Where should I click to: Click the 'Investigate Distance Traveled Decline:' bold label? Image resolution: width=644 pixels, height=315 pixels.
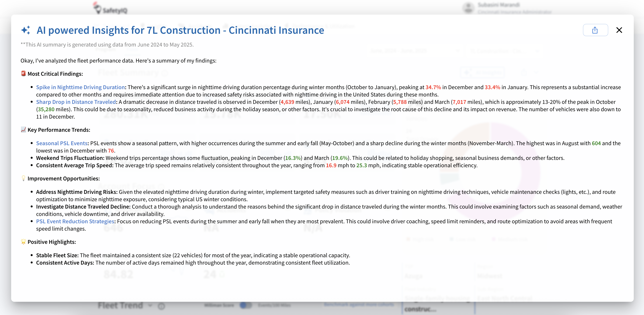[83, 207]
